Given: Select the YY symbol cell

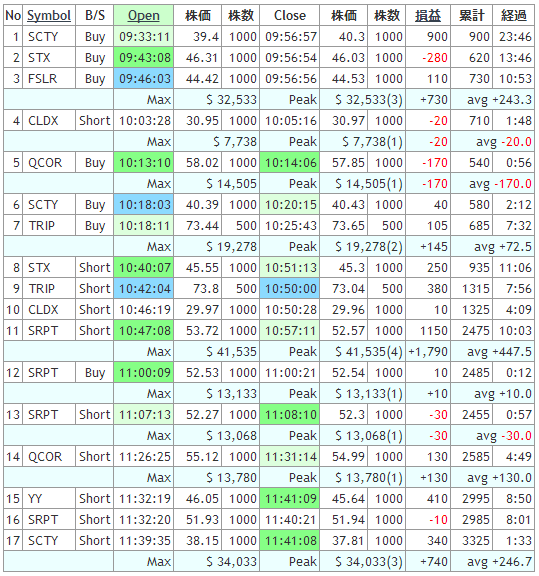Looking at the screenshot, I should click(49, 498).
